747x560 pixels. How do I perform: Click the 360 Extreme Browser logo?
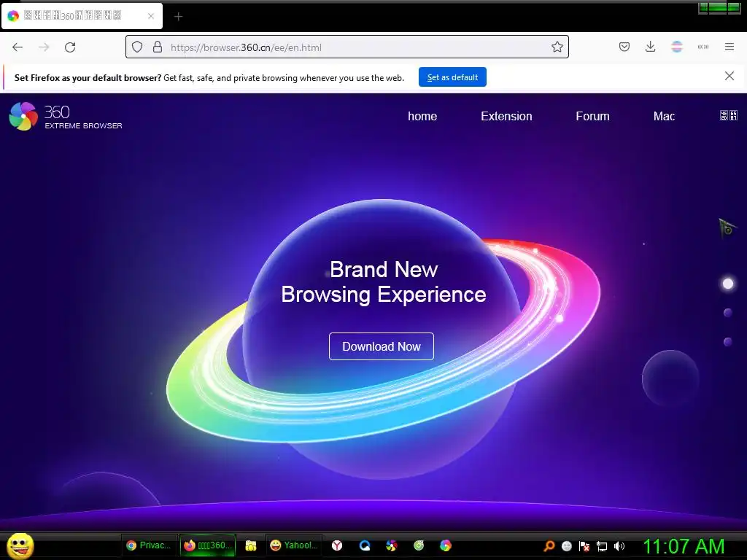point(66,116)
